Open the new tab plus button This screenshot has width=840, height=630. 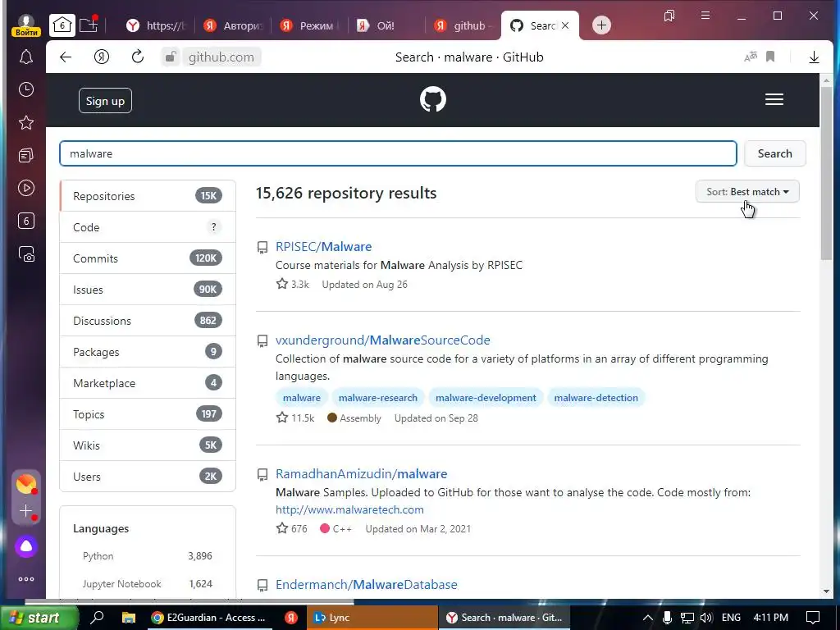pos(601,25)
